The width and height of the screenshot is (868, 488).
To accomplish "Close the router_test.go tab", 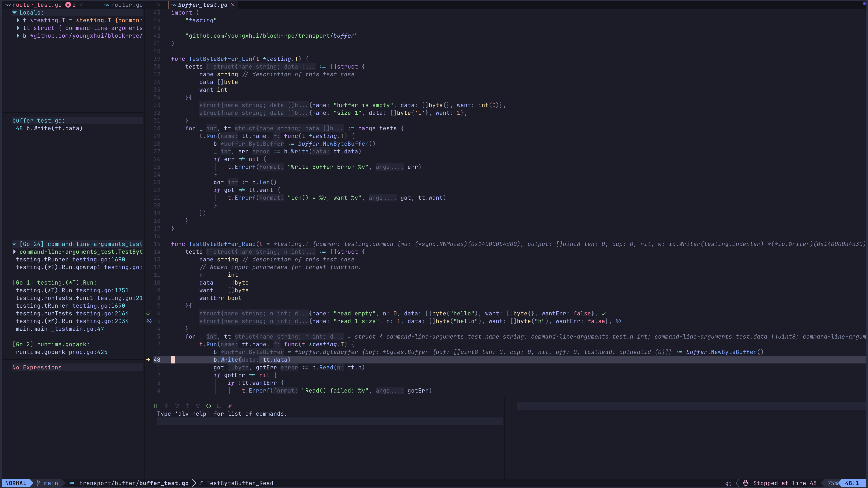I will click(x=81, y=5).
